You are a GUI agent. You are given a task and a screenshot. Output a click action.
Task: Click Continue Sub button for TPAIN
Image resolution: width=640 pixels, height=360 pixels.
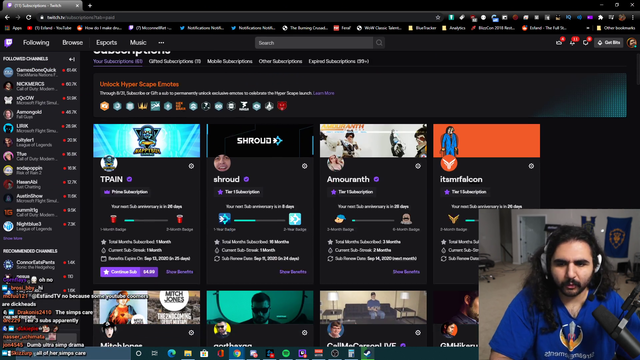[x=129, y=272]
